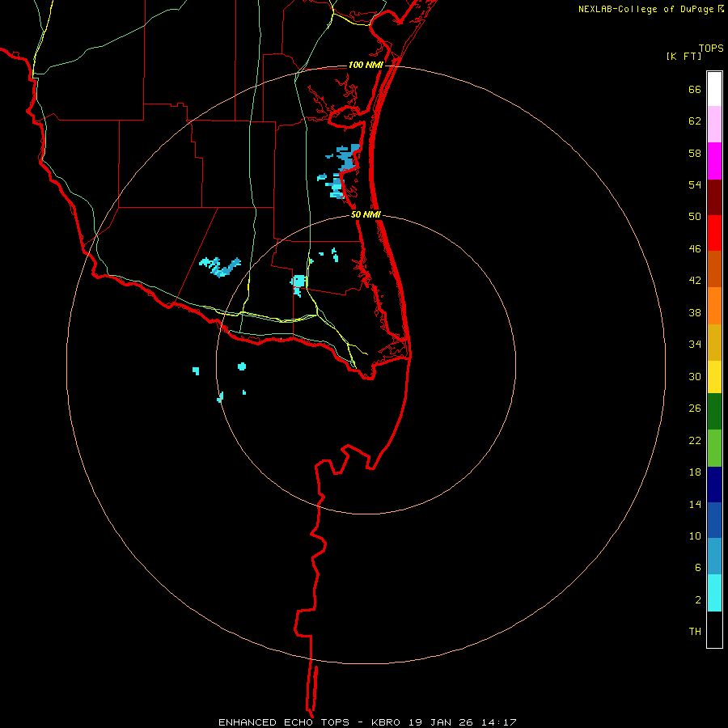Click the cyan 2 kft legend color

pos(714,593)
